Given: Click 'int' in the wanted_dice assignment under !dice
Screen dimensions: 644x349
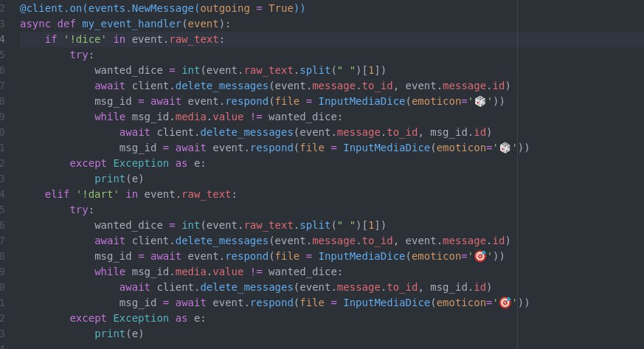Looking at the screenshot, I should pyautogui.click(x=190, y=70).
